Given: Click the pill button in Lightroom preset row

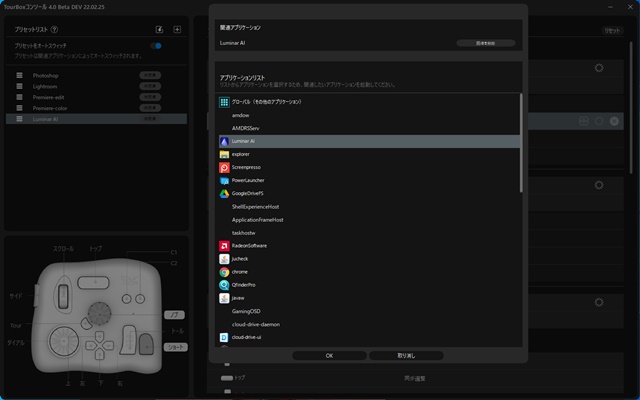Looking at the screenshot, I should 150,86.
